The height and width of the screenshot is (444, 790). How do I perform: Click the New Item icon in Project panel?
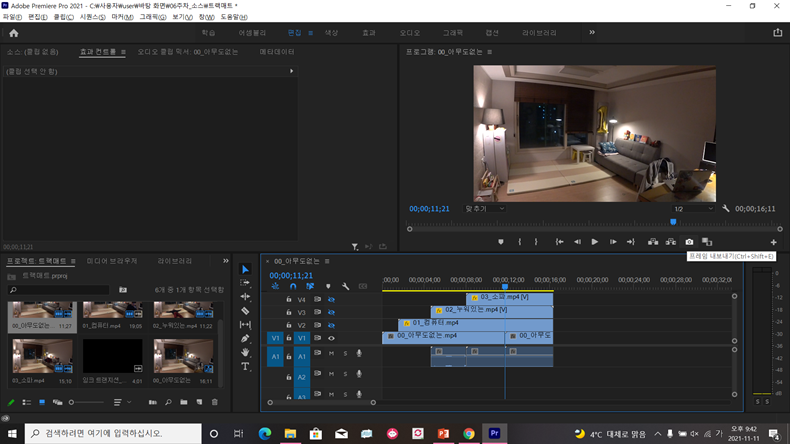coord(200,402)
